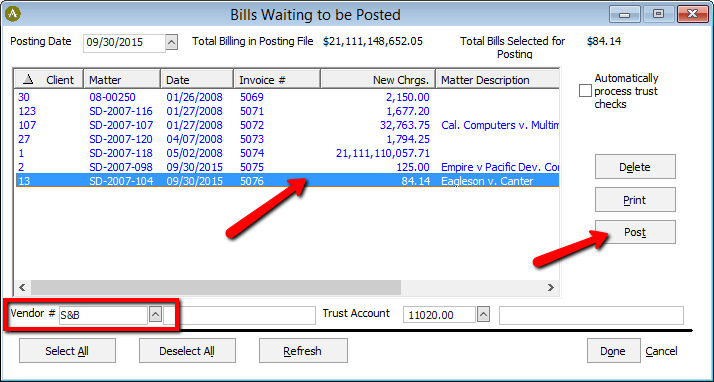Click the Done button
This screenshot has width=714, height=382.
pos(613,351)
